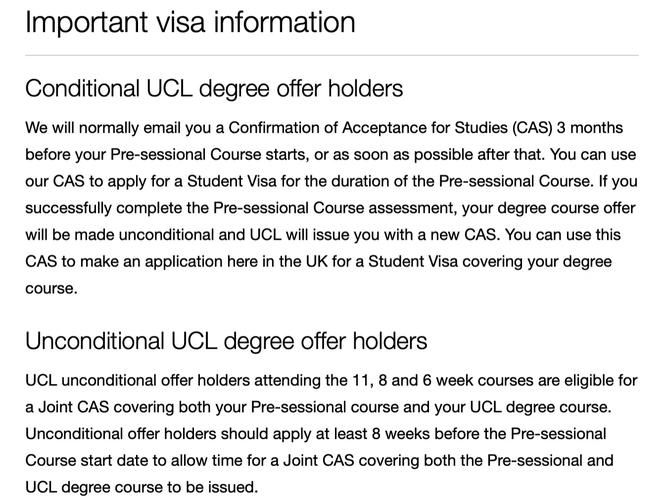
Task: Click the line beginning 'successfully complete the Pre-sessional'
Action: (x=331, y=208)
